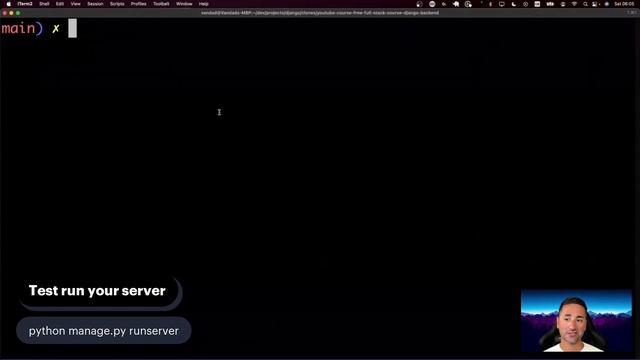Close the iTerm2 window with red button
The image size is (640, 360).
4,13
